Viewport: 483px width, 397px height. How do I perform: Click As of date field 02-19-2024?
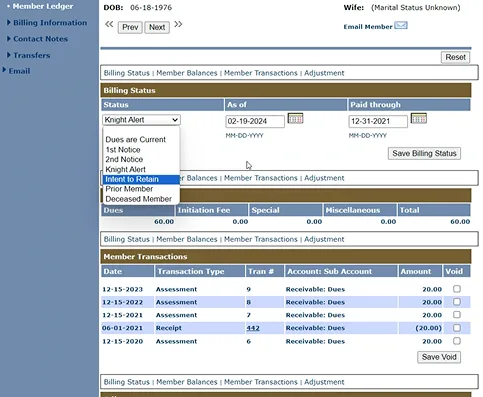pos(255,121)
